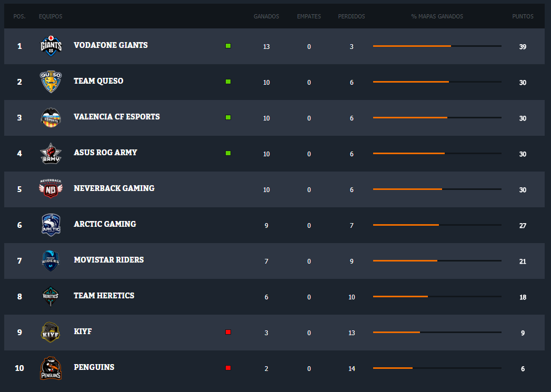Click KIYF 13 losses value
Image resolution: width=551 pixels, height=392 pixels.
[x=352, y=333]
